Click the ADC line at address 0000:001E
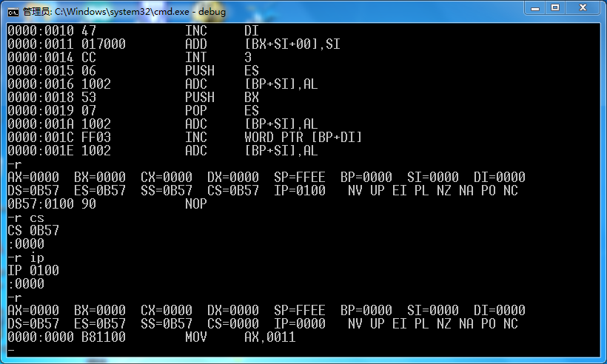The height and width of the screenshot is (364, 607). click(163, 150)
